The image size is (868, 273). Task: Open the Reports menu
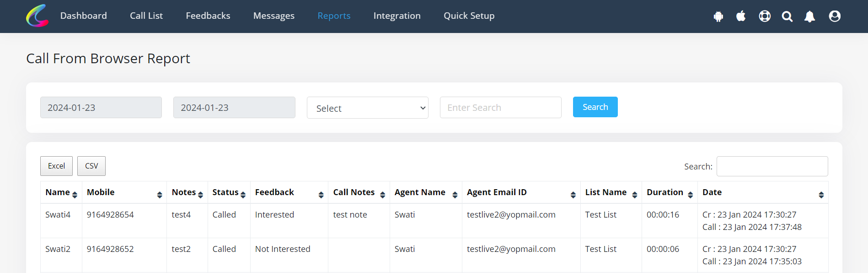(x=334, y=16)
